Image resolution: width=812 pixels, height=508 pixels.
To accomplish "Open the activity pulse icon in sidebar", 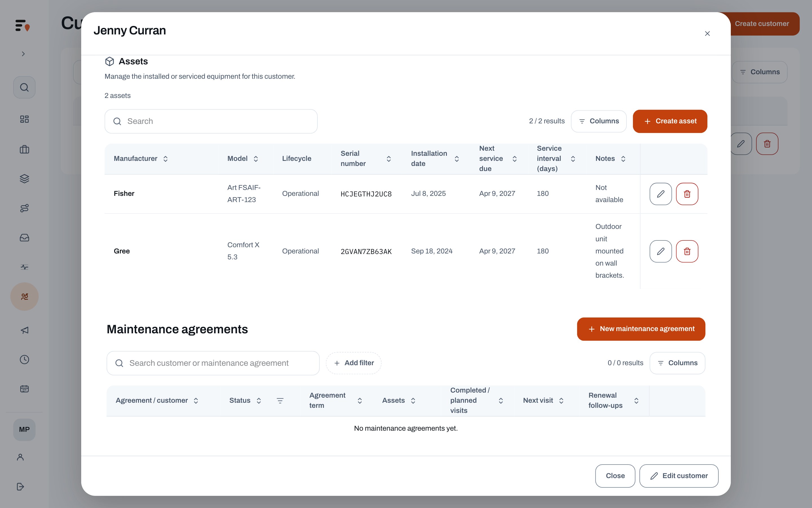I will coord(24,267).
